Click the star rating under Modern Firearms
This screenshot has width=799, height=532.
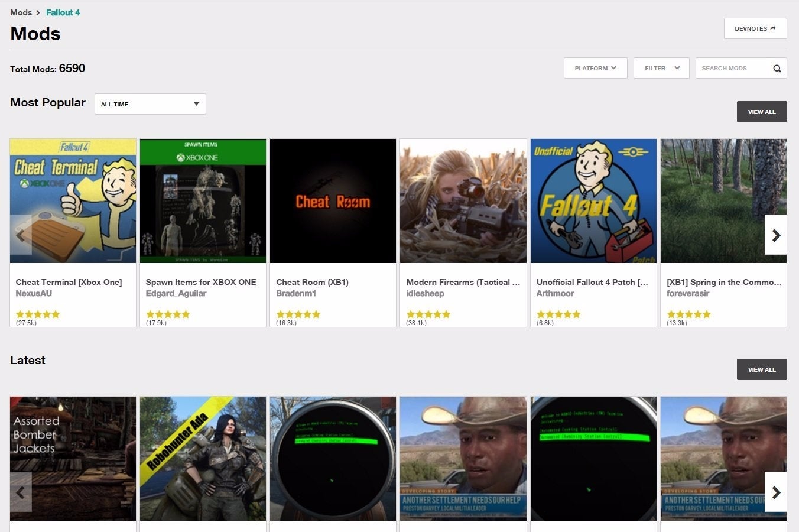[428, 314]
